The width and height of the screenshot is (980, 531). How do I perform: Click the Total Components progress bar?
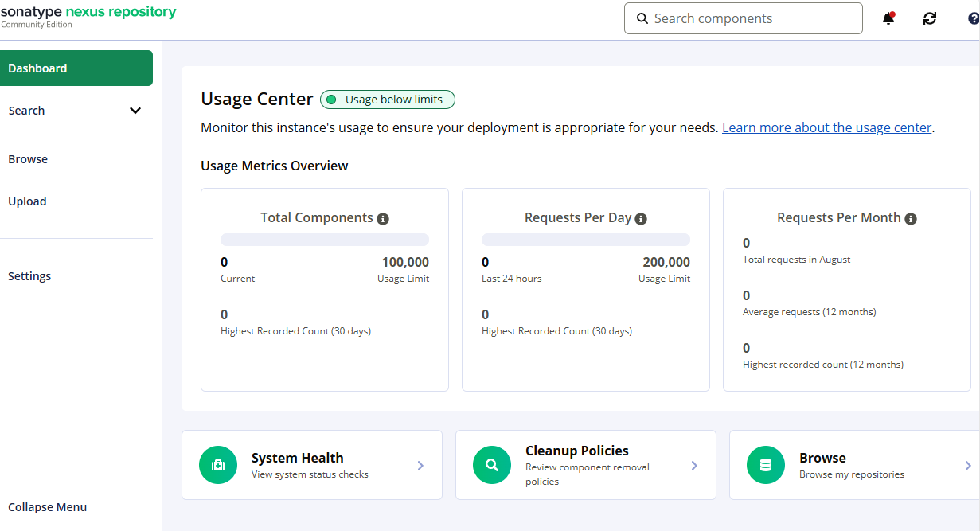pyautogui.click(x=325, y=240)
